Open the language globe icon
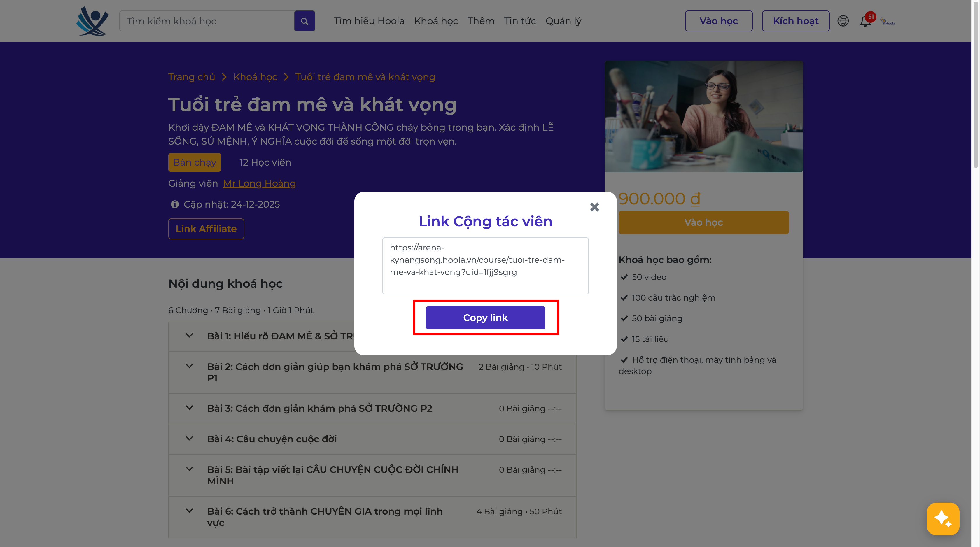This screenshot has width=980, height=547. pyautogui.click(x=843, y=21)
